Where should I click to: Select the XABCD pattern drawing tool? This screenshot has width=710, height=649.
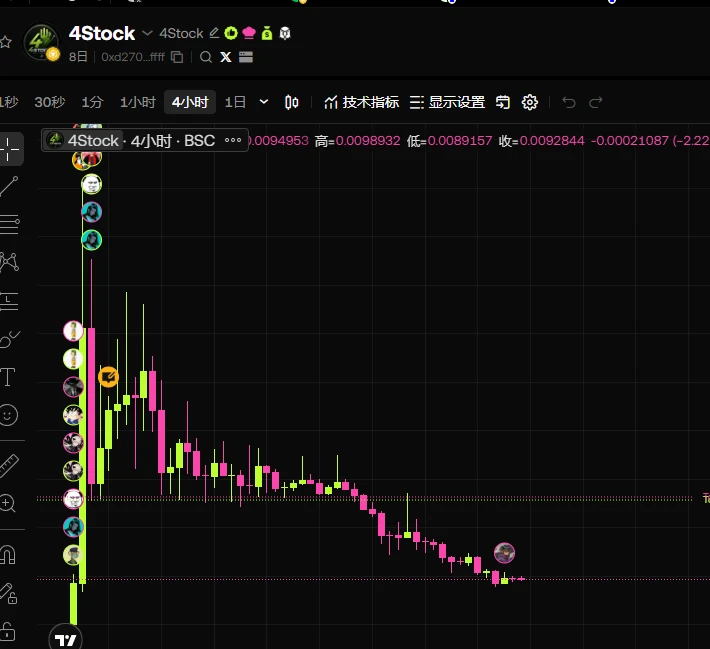[x=9, y=262]
